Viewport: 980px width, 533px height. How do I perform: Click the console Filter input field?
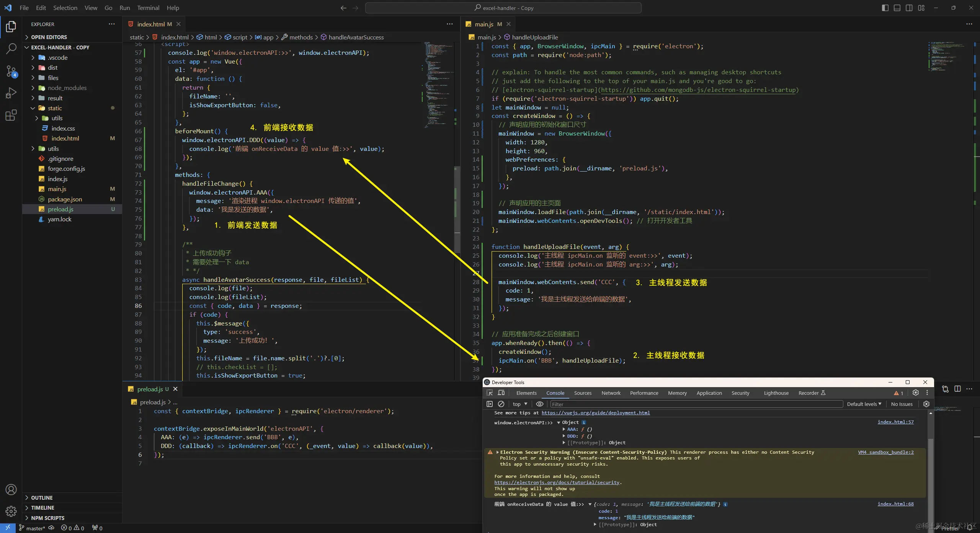(696, 404)
